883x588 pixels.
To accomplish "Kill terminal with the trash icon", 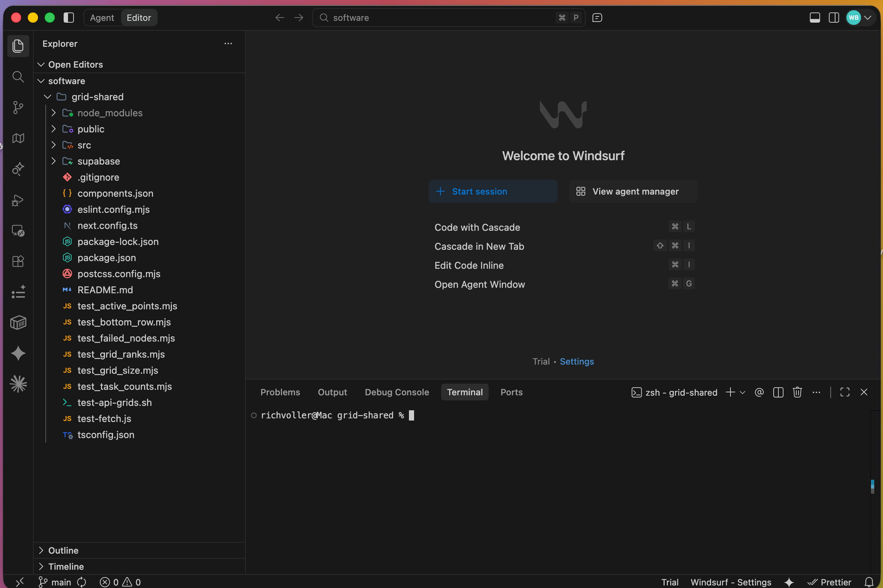I will [797, 392].
